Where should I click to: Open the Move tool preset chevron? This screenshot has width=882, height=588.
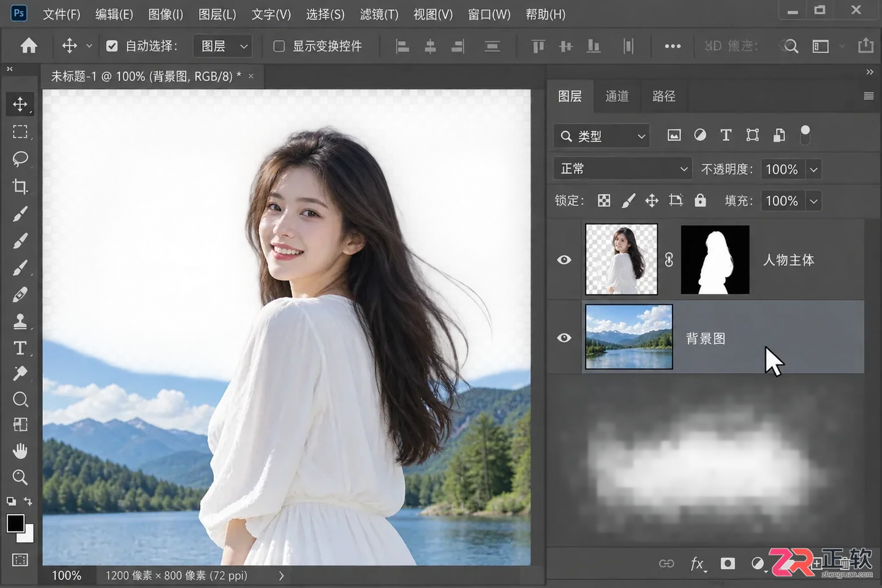tap(89, 46)
